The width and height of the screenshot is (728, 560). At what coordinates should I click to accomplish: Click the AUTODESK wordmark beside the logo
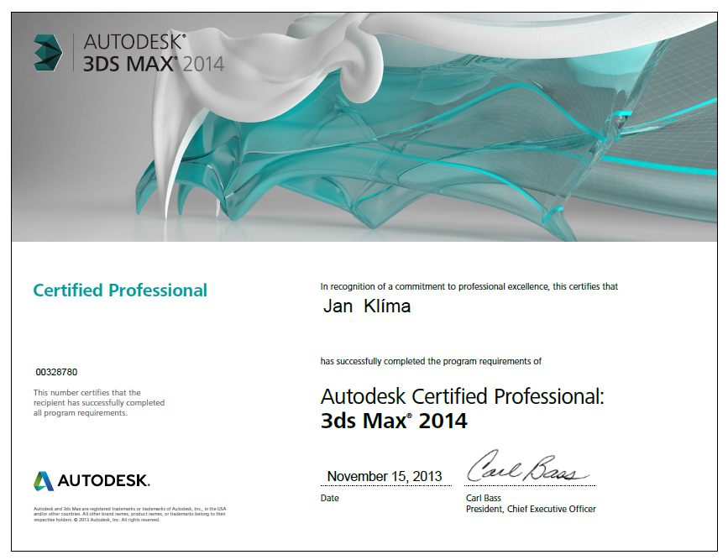click(103, 480)
